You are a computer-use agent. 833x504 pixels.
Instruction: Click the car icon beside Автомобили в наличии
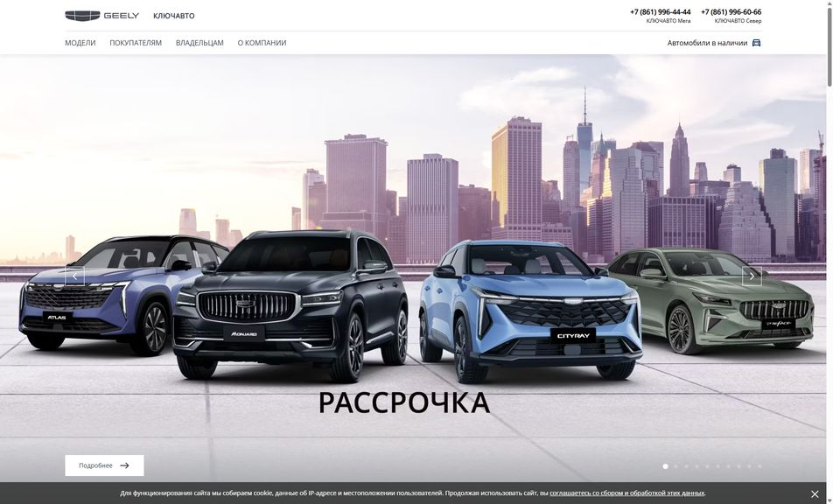[757, 43]
